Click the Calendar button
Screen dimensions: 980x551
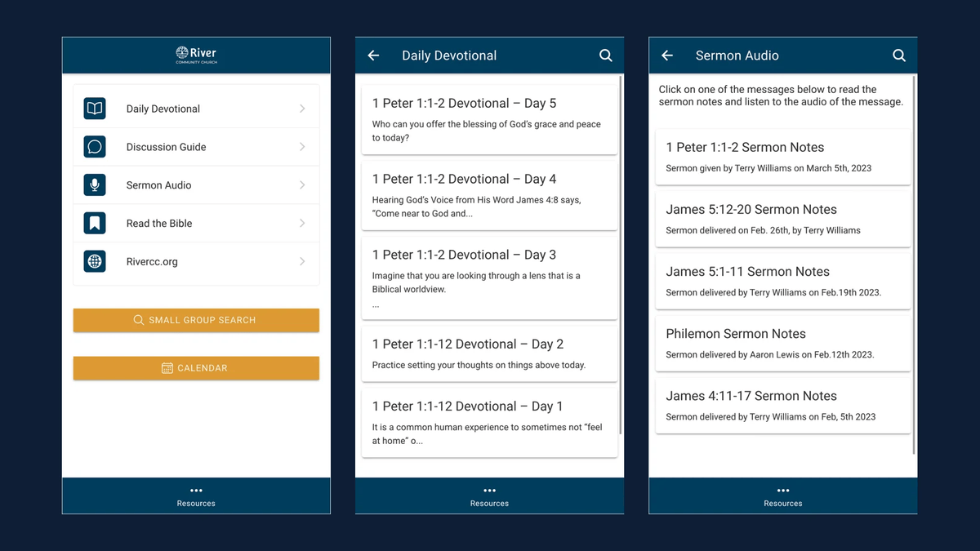196,368
